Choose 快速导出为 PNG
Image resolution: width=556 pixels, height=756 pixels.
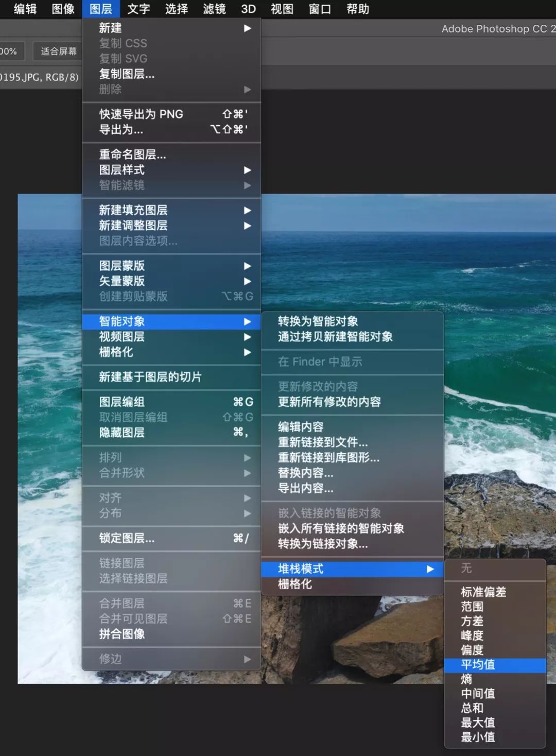pyautogui.click(x=140, y=114)
